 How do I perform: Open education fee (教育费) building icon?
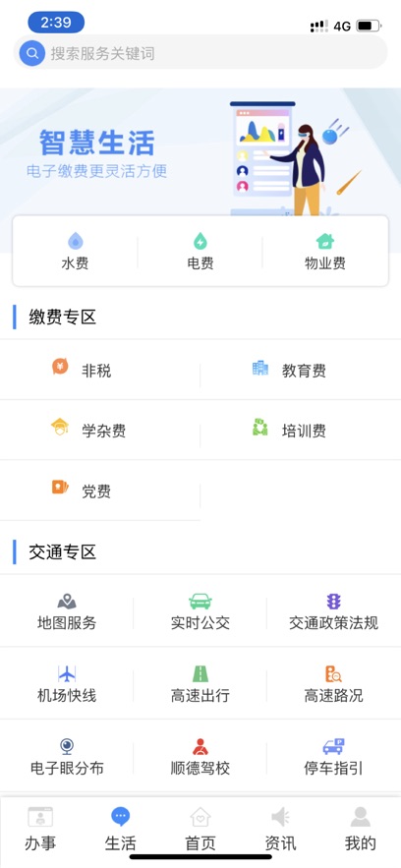(259, 368)
